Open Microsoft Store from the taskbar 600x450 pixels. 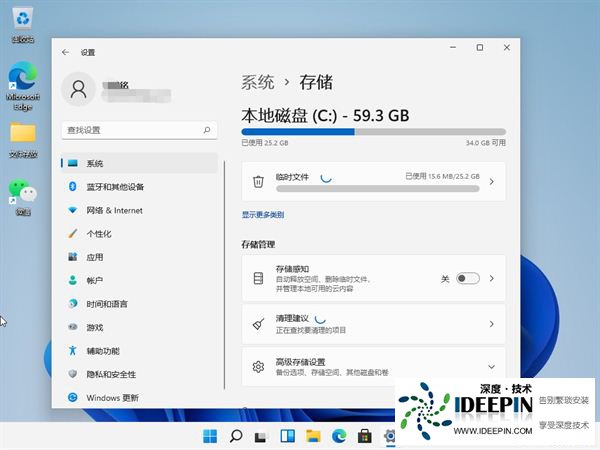[x=365, y=436]
